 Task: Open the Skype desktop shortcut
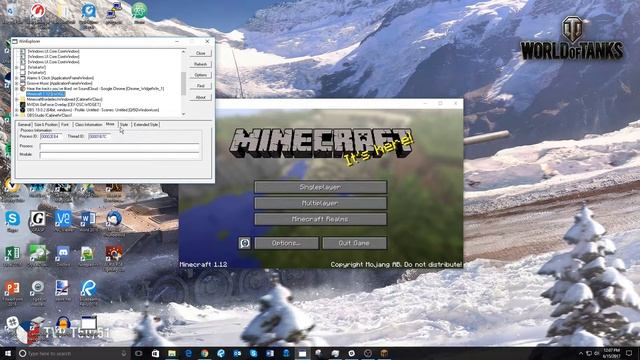[x=12, y=219]
